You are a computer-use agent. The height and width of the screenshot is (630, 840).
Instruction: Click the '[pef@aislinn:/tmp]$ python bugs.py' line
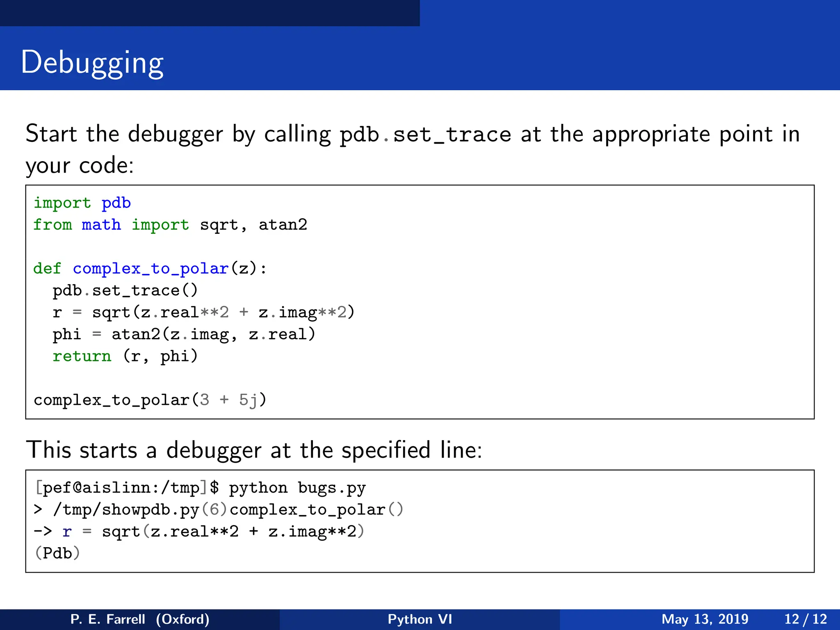(x=200, y=488)
